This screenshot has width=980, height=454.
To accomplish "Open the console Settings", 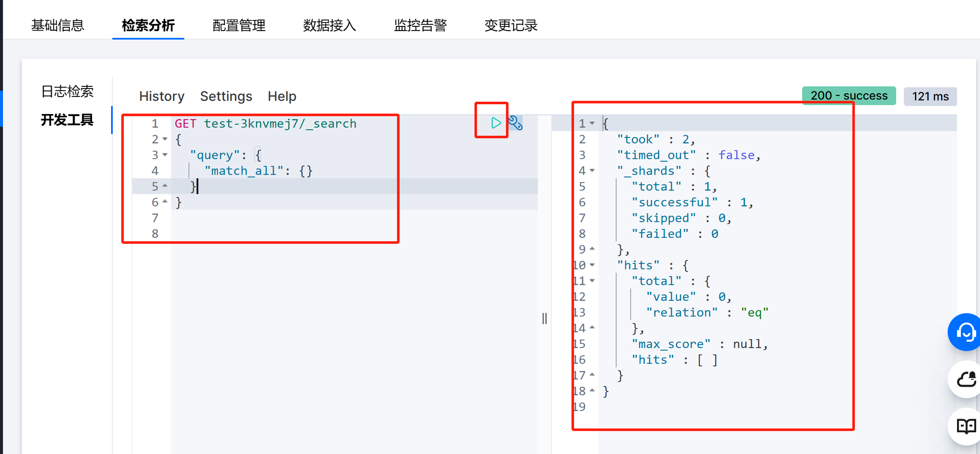I will click(x=226, y=97).
